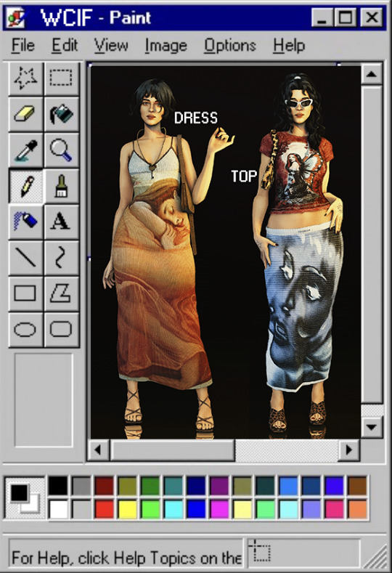Click the selection-size icon in status bar
This screenshot has height=573, width=392.
(260, 551)
